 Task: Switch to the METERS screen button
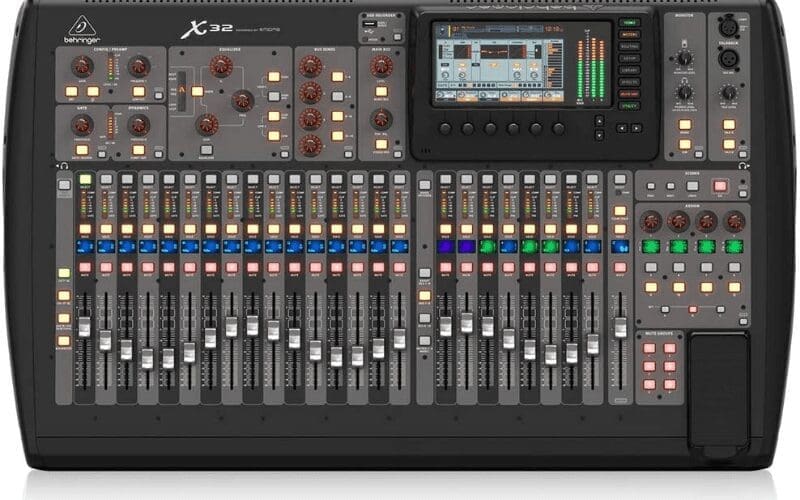point(629,35)
